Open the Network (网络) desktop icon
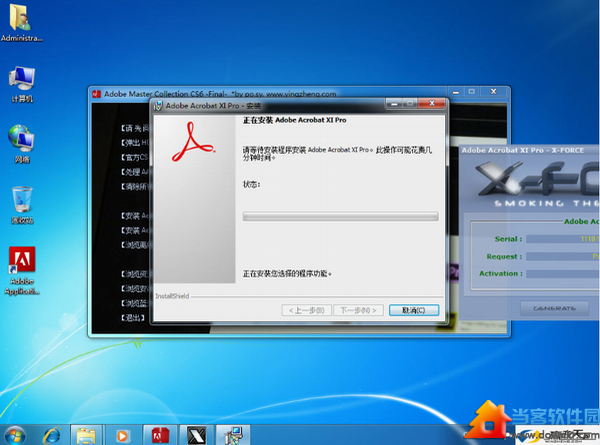This screenshot has height=445, width=600. (x=22, y=144)
